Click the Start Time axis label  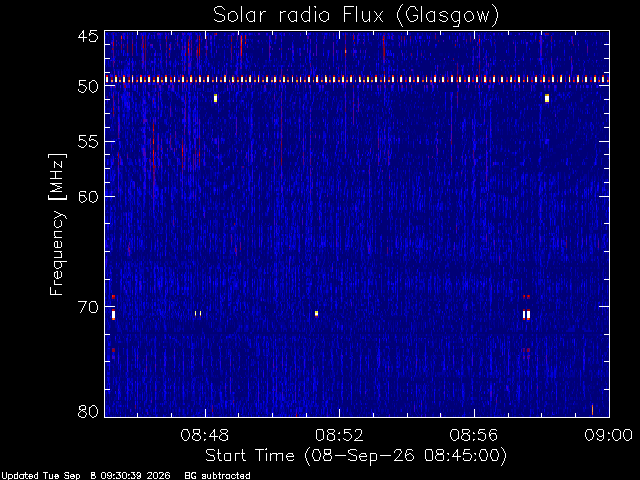point(356,456)
